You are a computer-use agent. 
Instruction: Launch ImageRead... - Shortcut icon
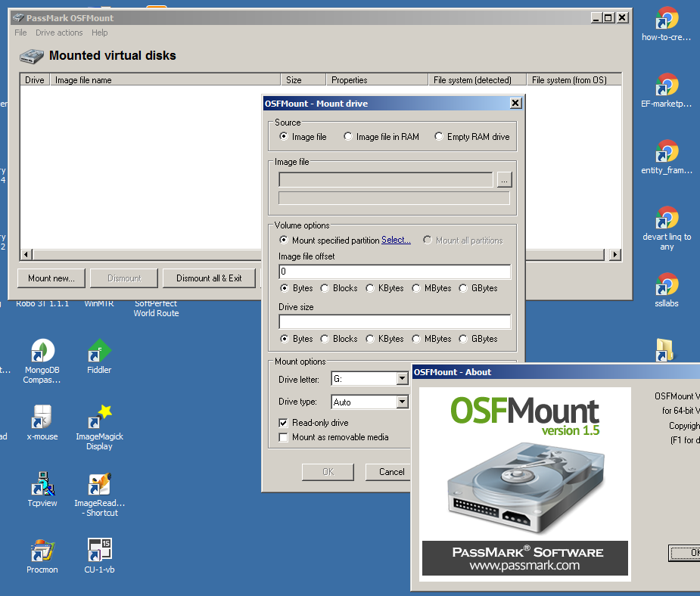(x=99, y=483)
